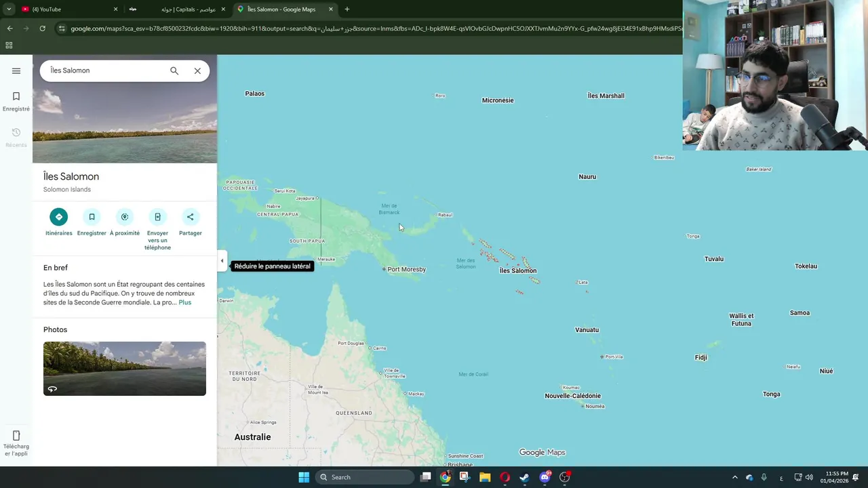868x488 pixels.
Task: Go back to previous page
Action: tap(9, 28)
